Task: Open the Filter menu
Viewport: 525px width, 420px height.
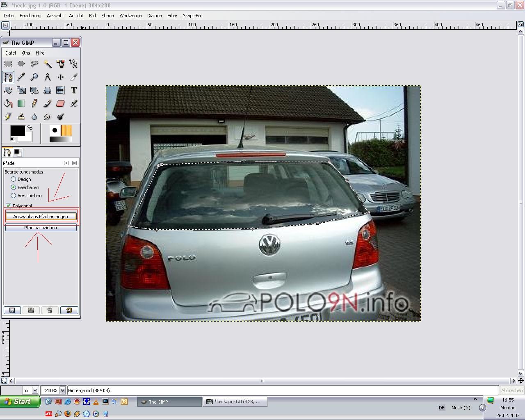Action: [x=172, y=16]
